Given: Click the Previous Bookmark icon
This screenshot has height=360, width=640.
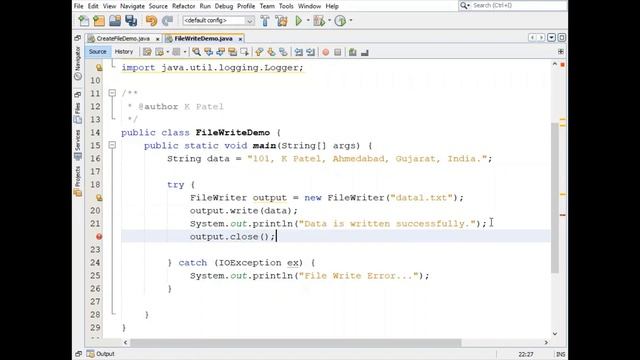Looking at the screenshot, I should [x=259, y=52].
